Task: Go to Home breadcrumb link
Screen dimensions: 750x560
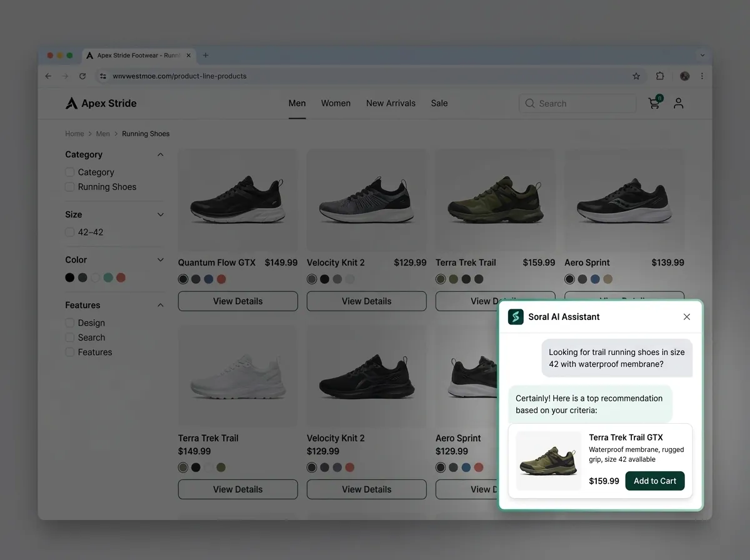Action: [x=74, y=134]
